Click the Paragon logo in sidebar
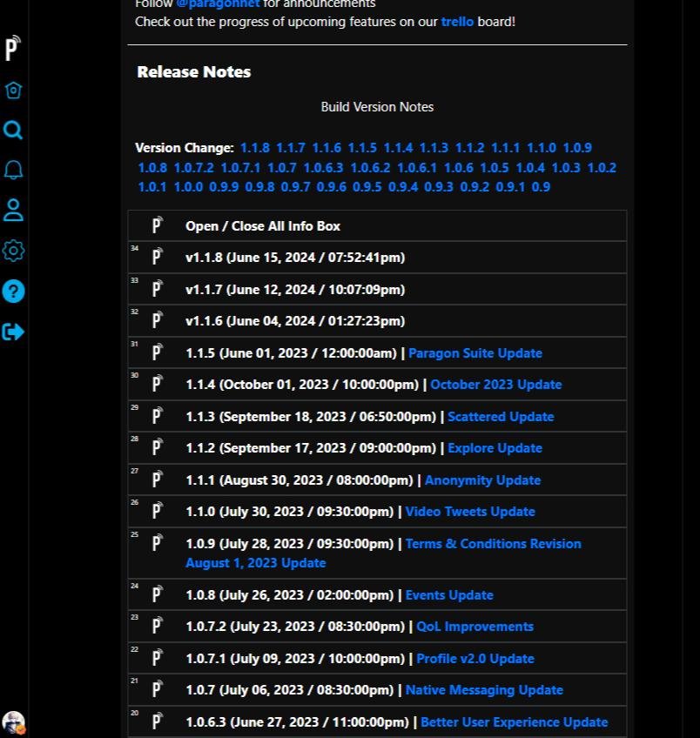 click(x=12, y=49)
